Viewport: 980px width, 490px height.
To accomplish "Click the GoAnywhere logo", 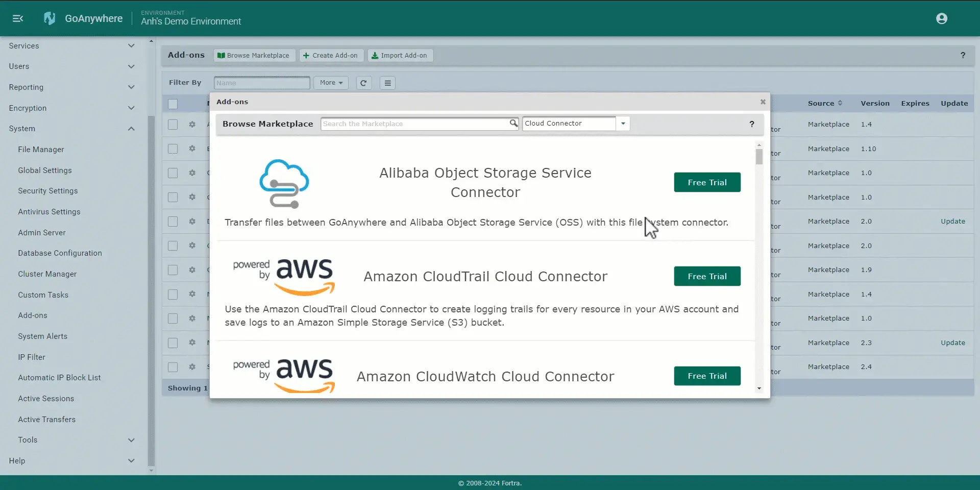I will pos(50,18).
